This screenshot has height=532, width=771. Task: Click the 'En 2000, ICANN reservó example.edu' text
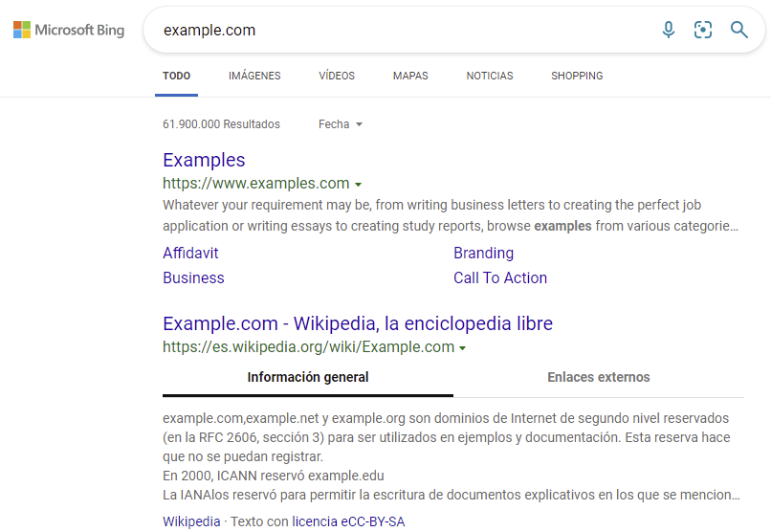tap(274, 476)
